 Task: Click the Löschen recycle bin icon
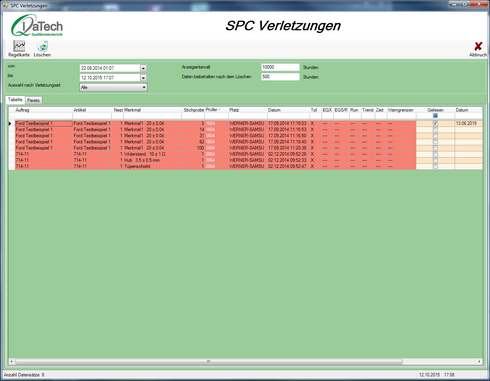coord(42,46)
